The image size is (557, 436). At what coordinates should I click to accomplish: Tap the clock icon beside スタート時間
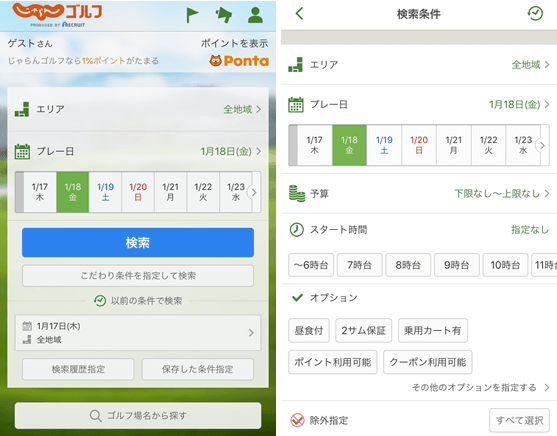[x=297, y=230]
